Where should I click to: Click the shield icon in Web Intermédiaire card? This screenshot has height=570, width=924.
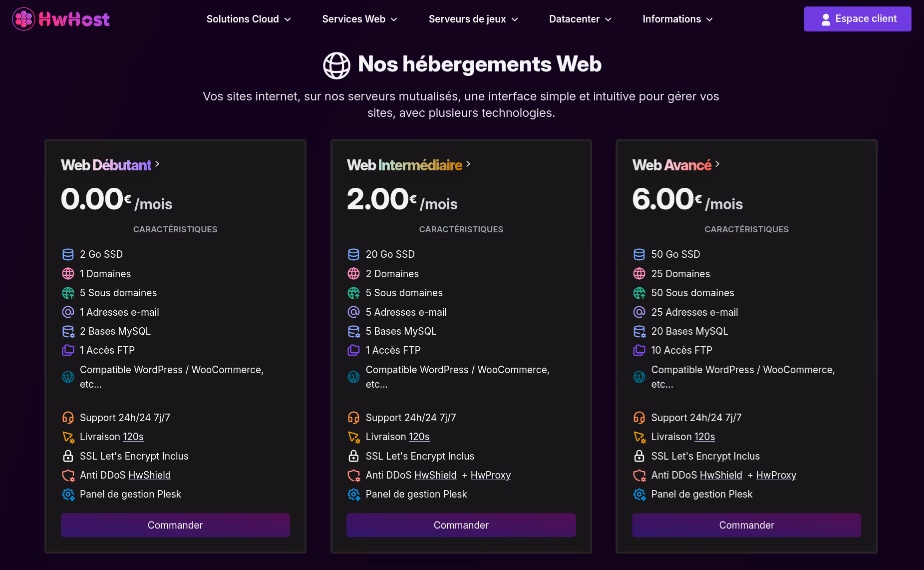point(353,475)
